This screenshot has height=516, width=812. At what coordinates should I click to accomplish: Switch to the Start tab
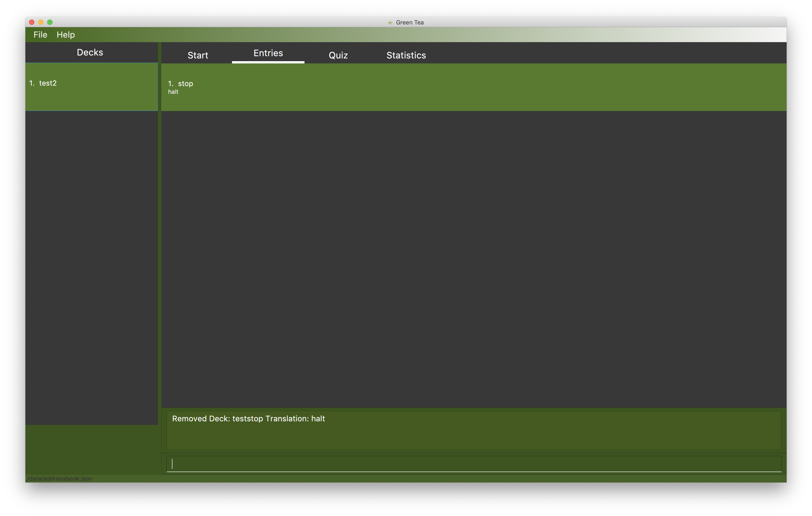click(x=198, y=55)
